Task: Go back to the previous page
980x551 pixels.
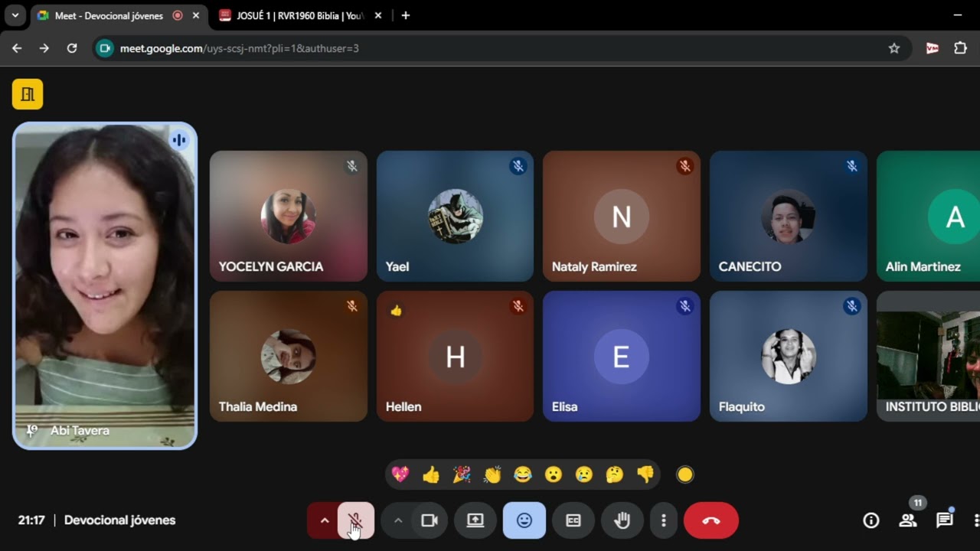Action: pyautogui.click(x=17, y=48)
